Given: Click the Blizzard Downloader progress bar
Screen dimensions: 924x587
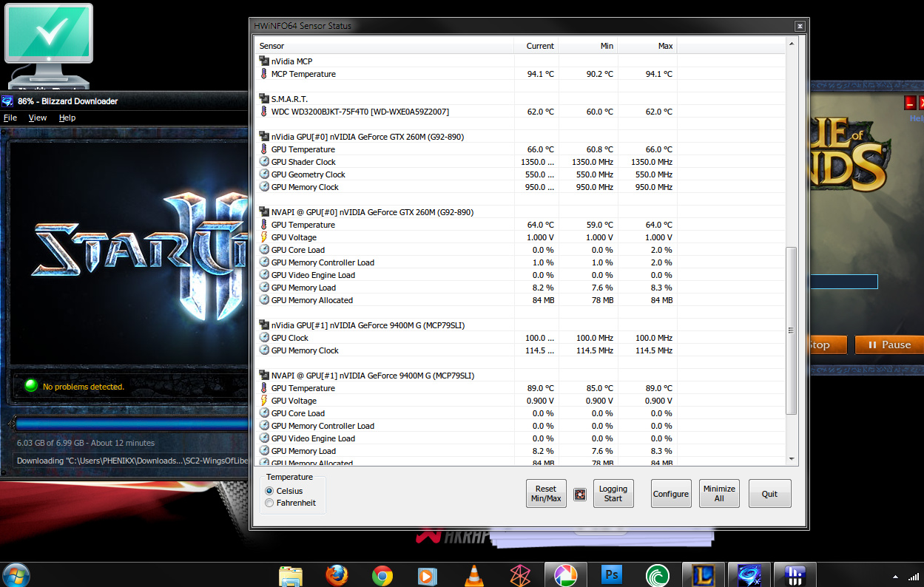Looking at the screenshot, I should [x=131, y=424].
